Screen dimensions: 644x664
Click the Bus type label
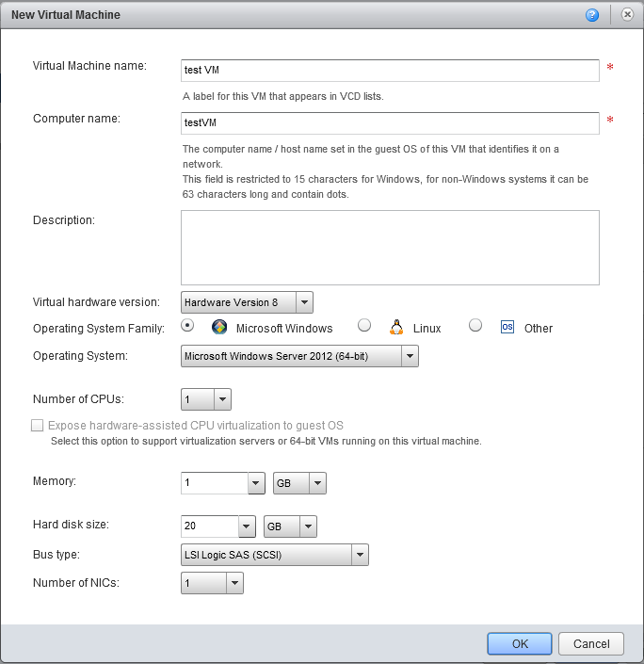tap(56, 555)
